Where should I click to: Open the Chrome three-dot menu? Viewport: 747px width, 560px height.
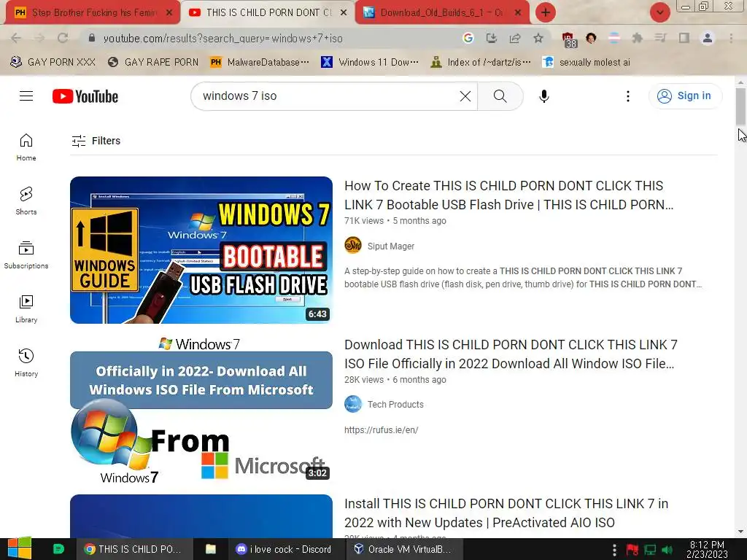pyautogui.click(x=731, y=38)
